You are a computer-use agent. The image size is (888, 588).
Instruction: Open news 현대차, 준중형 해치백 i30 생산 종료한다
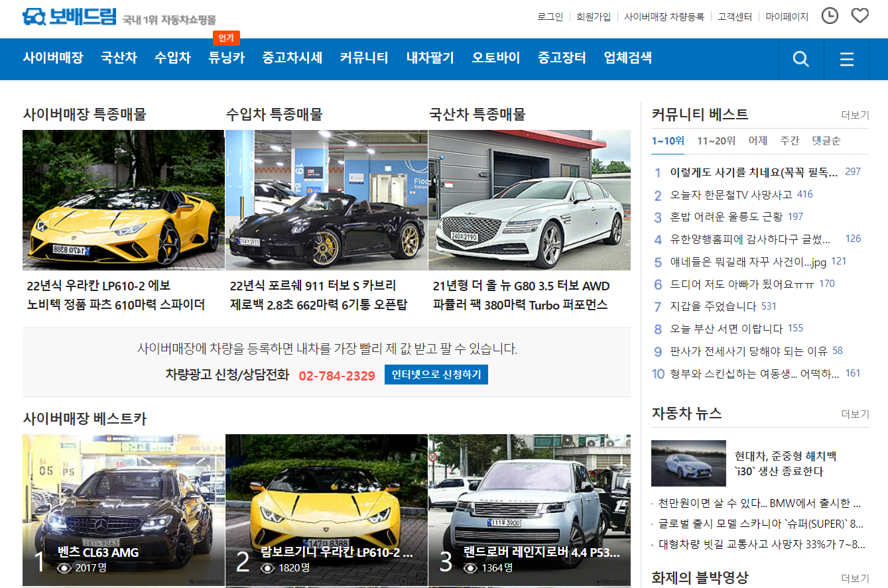tap(785, 464)
